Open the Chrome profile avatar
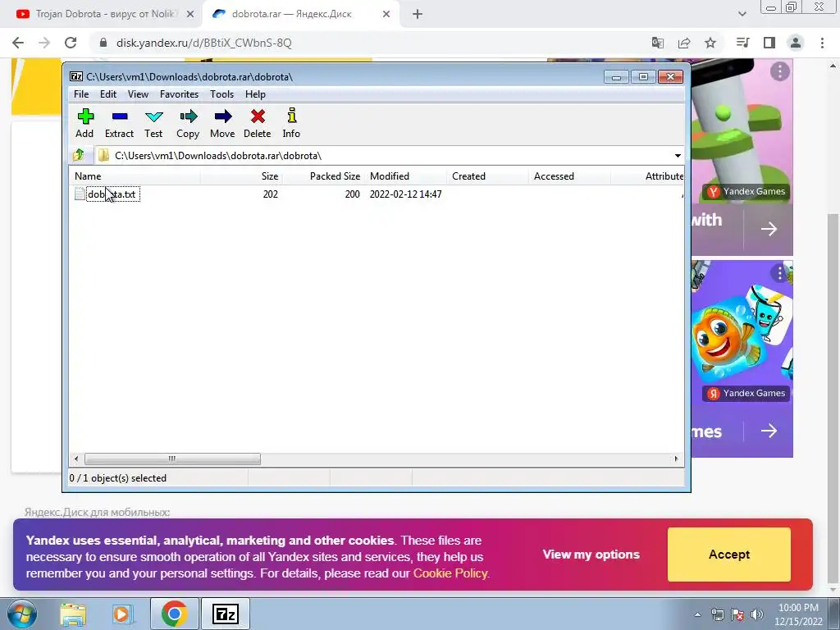The height and width of the screenshot is (630, 840). [x=796, y=43]
